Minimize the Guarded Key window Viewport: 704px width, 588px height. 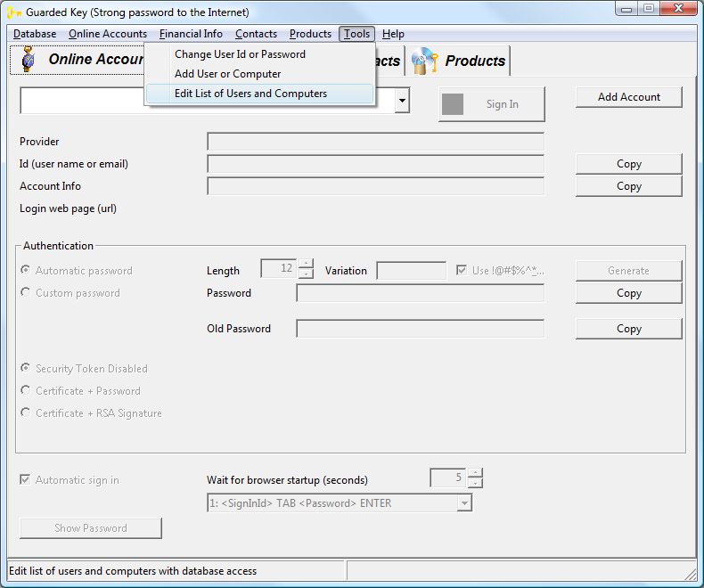click(627, 9)
